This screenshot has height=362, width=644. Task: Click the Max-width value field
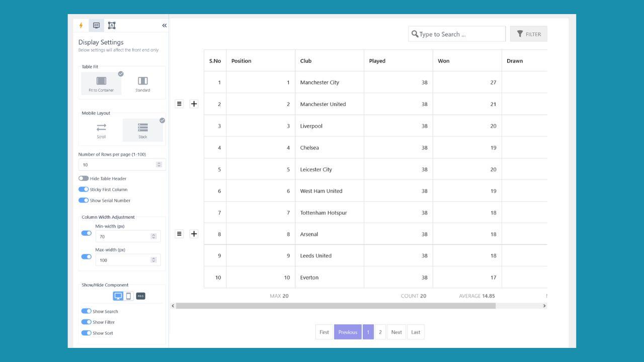[x=128, y=260]
